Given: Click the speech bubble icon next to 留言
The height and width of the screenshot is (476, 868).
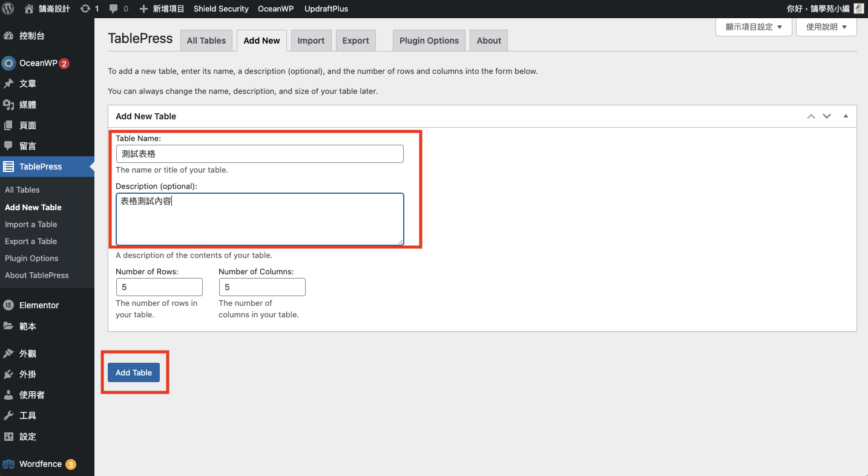Looking at the screenshot, I should coord(8,146).
